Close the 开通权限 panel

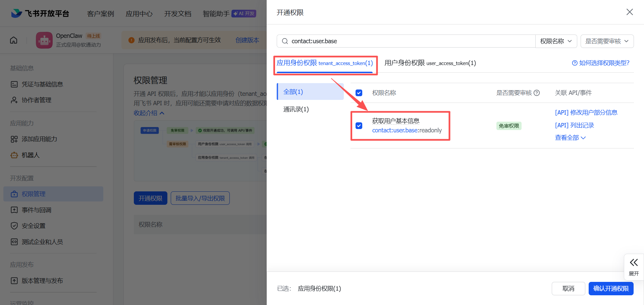click(630, 12)
